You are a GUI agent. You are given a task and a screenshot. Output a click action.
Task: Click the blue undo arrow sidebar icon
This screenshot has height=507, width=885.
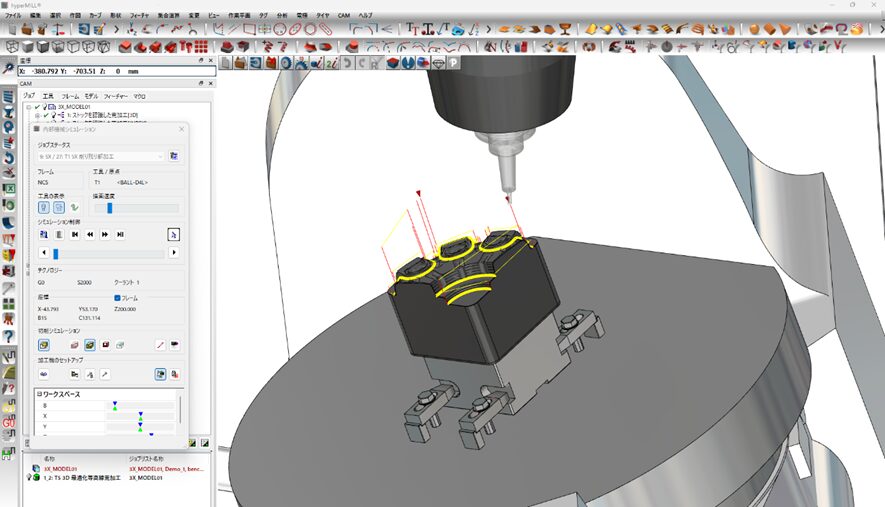[x=9, y=158]
